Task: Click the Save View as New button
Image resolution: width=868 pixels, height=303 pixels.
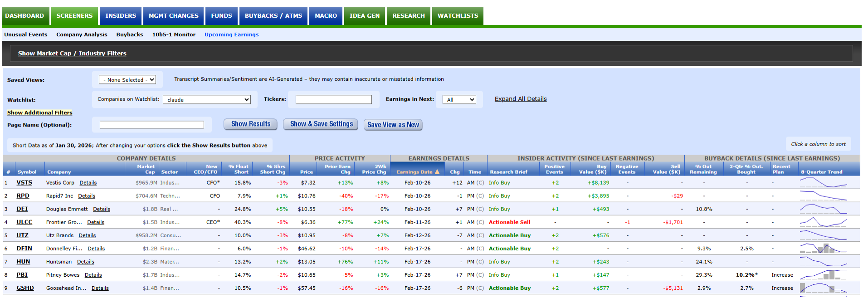Action: 393,125
